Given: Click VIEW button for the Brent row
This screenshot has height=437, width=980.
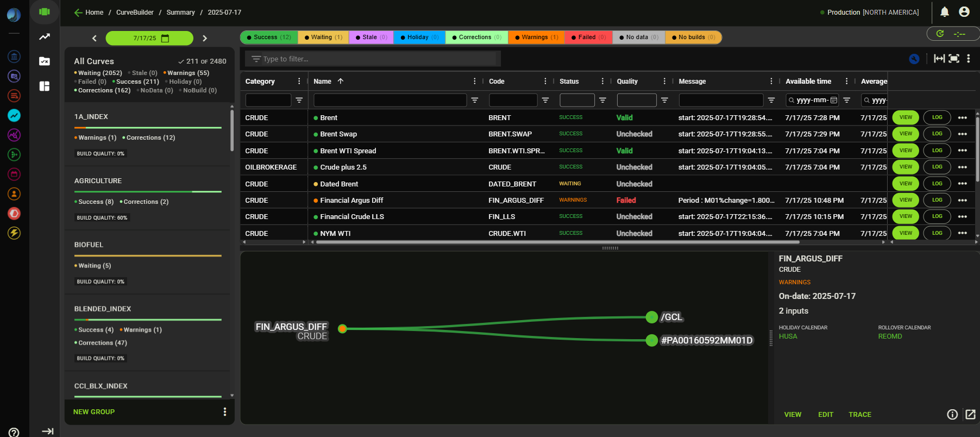Looking at the screenshot, I should [905, 117].
